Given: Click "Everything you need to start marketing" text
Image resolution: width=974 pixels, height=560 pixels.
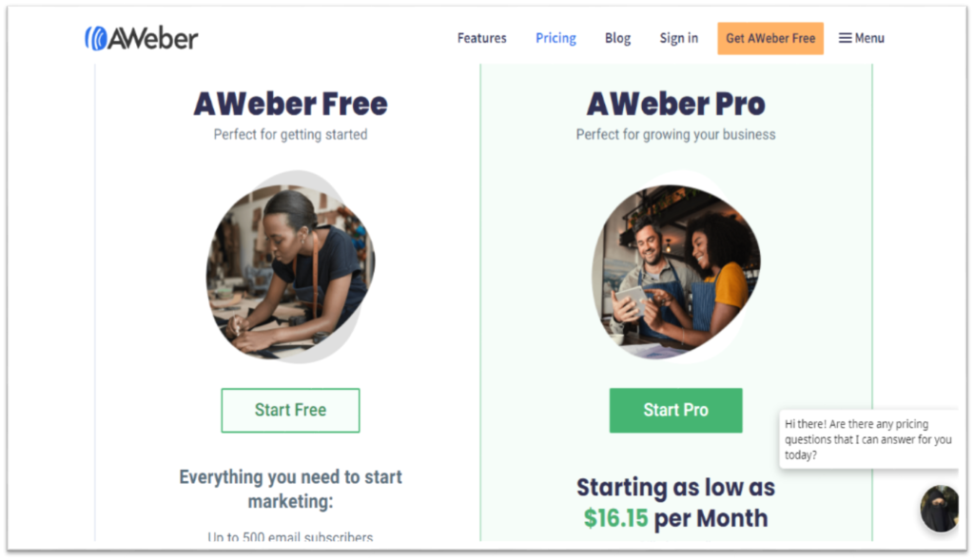Looking at the screenshot, I should [x=290, y=489].
